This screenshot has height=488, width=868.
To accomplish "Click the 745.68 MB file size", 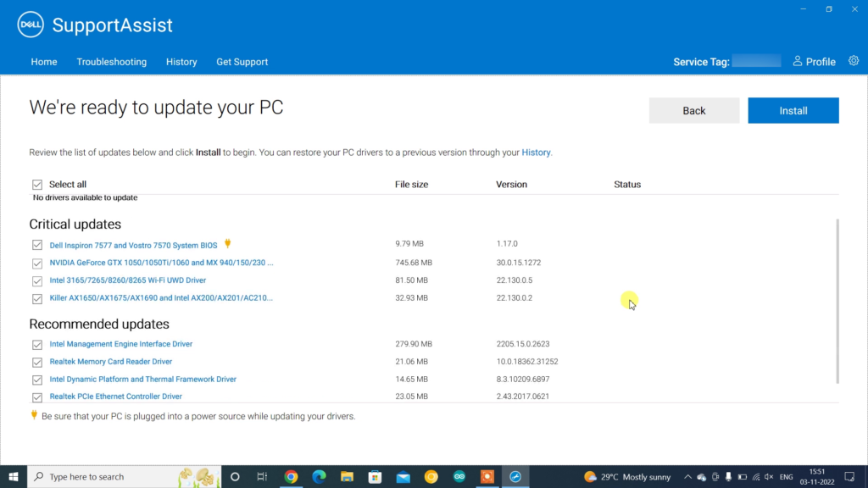I will pos(414,263).
